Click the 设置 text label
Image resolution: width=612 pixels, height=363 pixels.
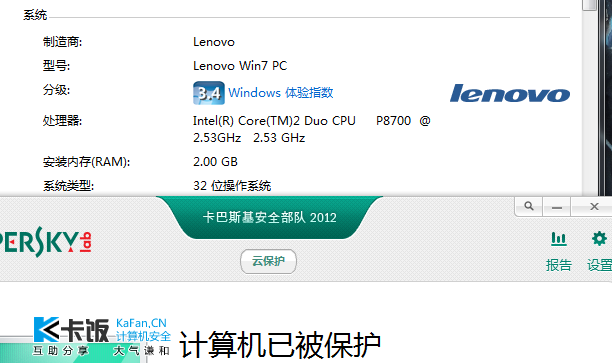[x=600, y=265]
